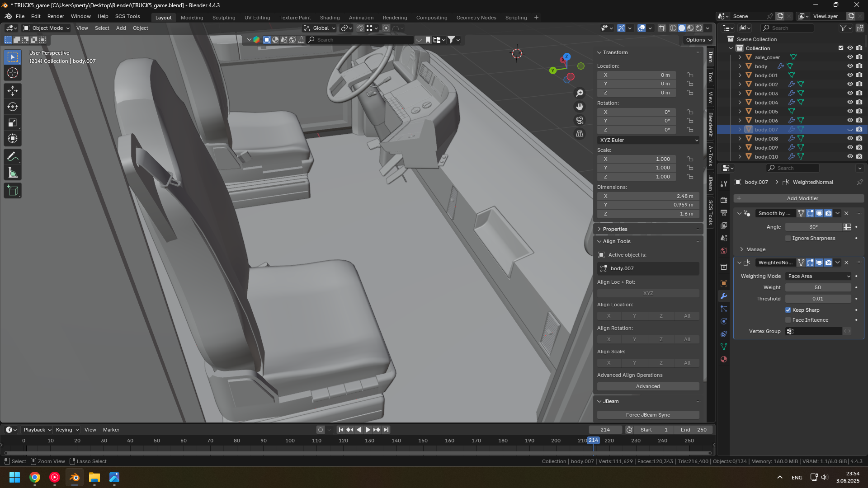Switch to the Shading workspace tab
This screenshot has height=488, width=868.
(x=330, y=18)
